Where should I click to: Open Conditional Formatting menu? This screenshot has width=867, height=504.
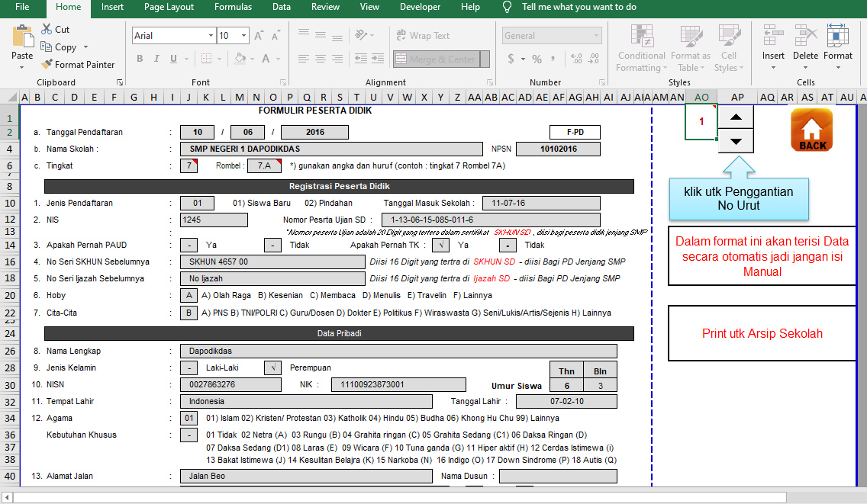[x=642, y=49]
